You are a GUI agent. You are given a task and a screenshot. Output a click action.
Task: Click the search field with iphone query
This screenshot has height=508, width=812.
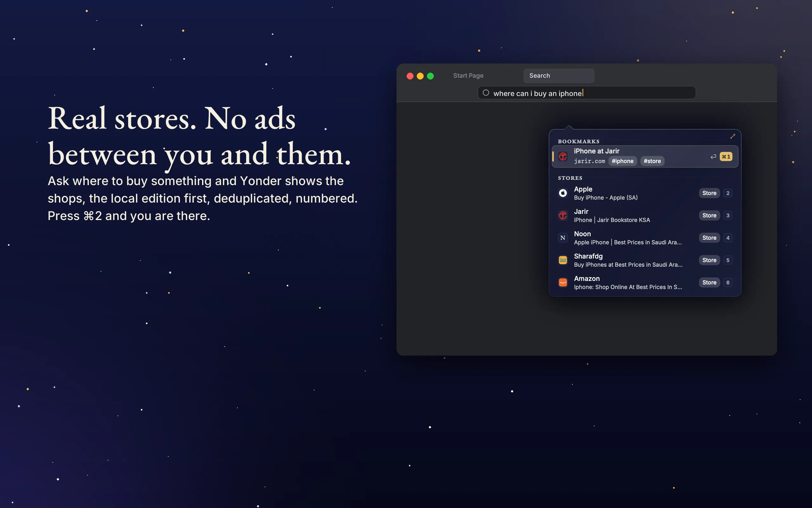[x=586, y=93]
